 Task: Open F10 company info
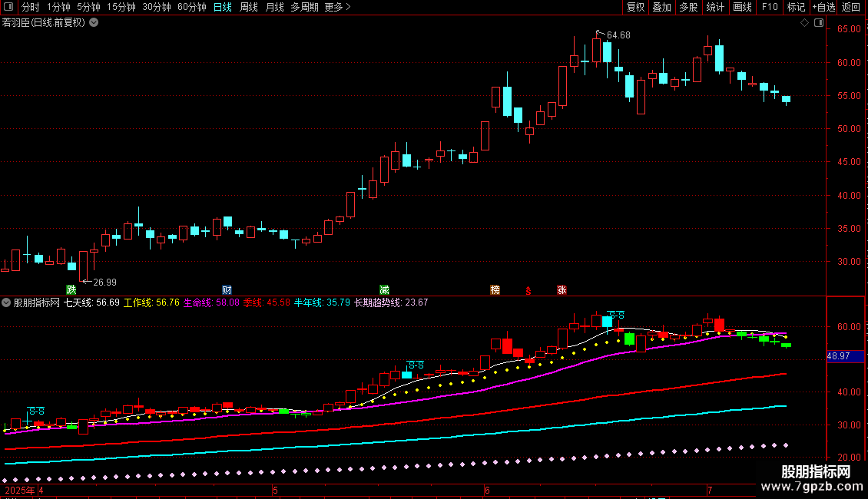click(770, 7)
